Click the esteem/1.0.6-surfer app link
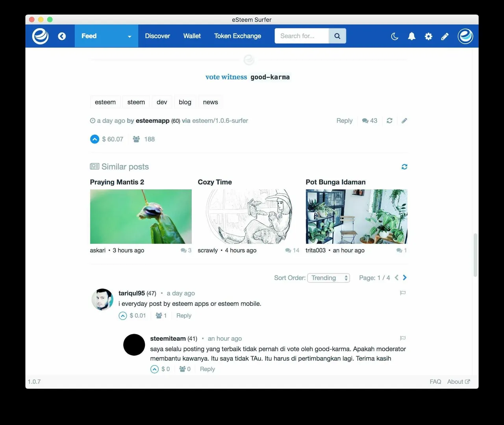 click(x=220, y=121)
